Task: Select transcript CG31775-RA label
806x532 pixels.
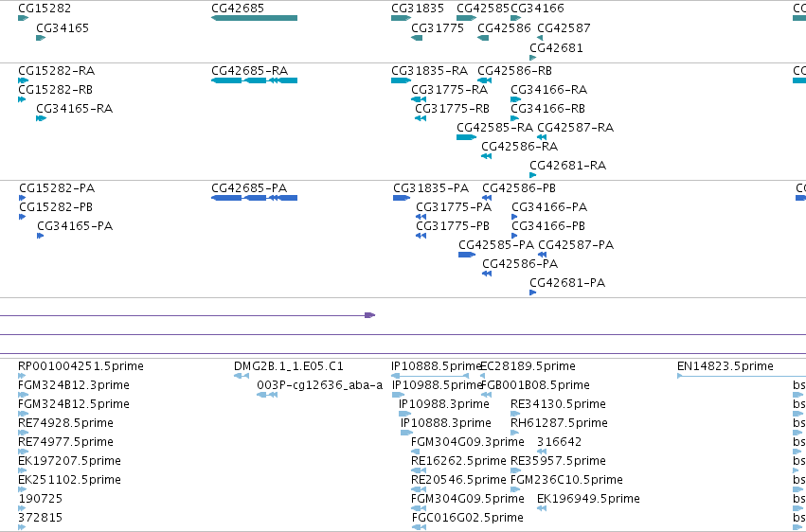Action: click(x=450, y=90)
